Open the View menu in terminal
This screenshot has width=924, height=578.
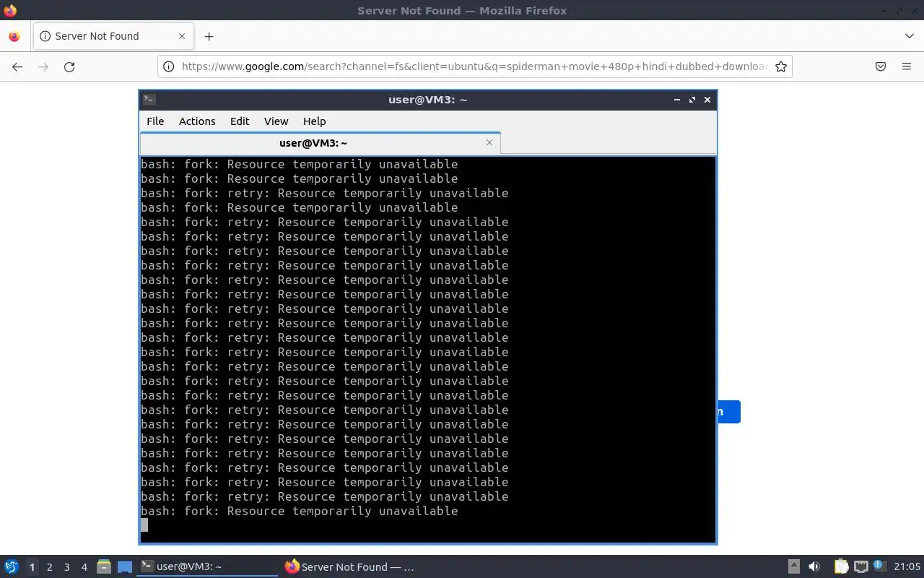(276, 121)
